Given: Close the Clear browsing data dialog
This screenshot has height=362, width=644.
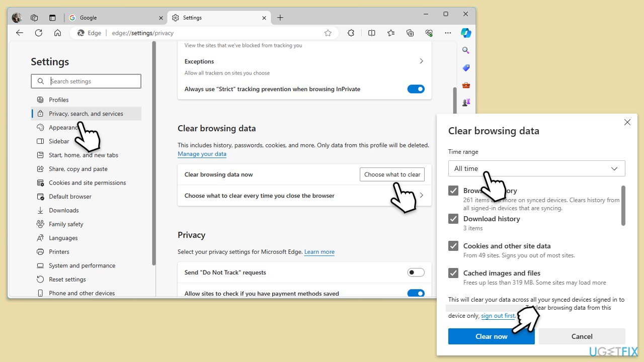Looking at the screenshot, I should pos(627,122).
